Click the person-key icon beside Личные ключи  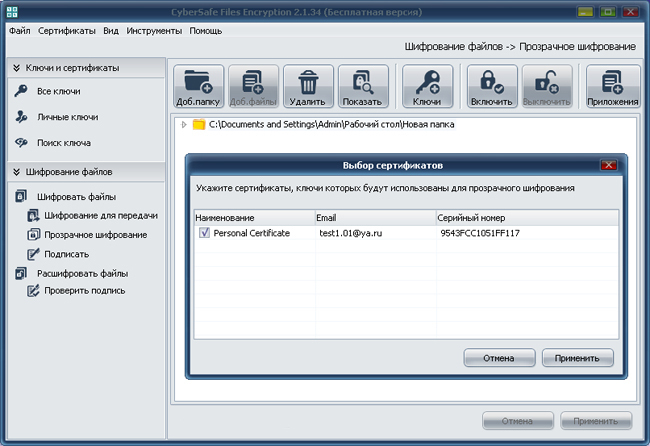21,117
